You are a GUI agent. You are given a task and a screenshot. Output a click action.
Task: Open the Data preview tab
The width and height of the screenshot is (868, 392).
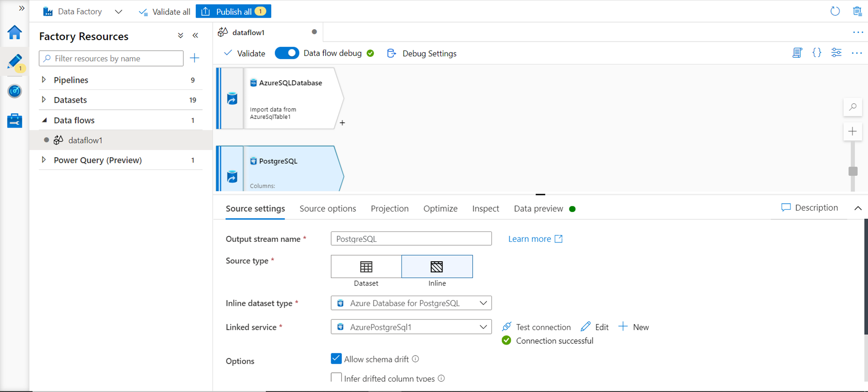[x=538, y=209]
